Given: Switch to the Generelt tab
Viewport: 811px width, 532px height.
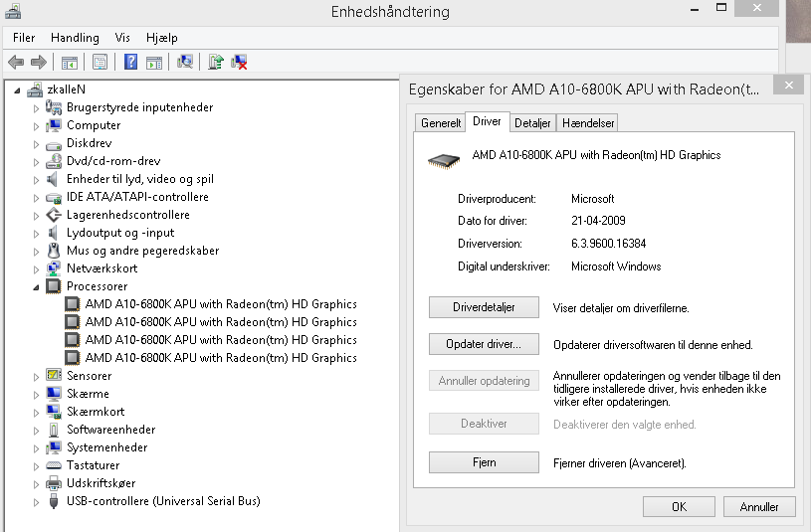Looking at the screenshot, I should coord(441,123).
